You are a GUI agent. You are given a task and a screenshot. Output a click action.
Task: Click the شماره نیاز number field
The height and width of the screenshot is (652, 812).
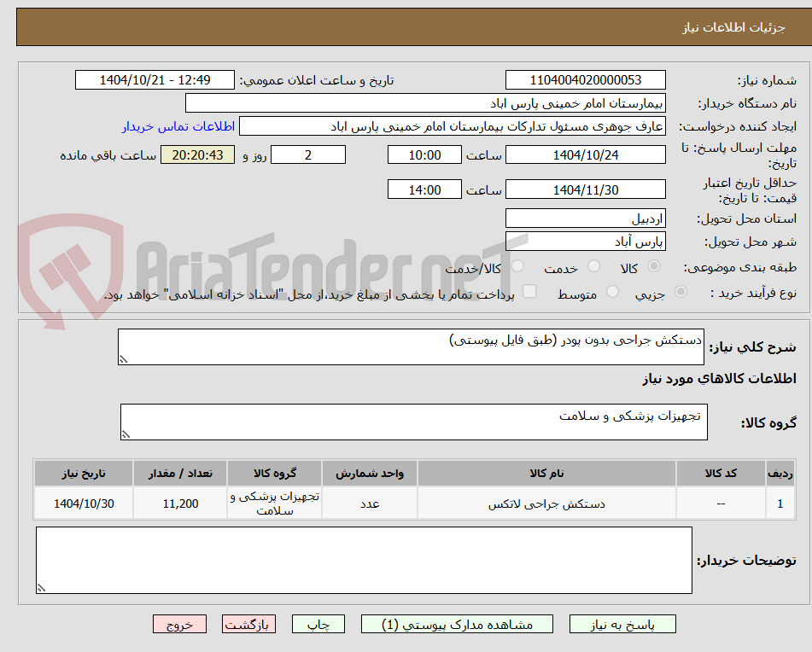coord(585,80)
